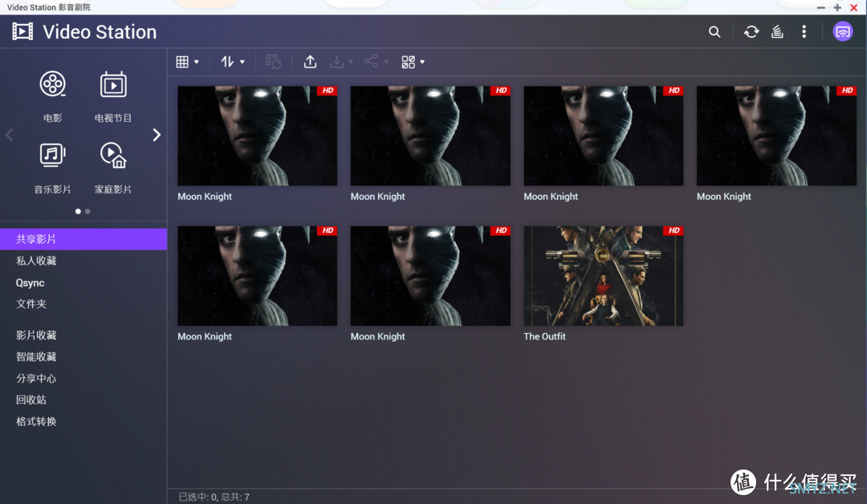
Task: Click the purple network media player icon
Action: coord(843,31)
